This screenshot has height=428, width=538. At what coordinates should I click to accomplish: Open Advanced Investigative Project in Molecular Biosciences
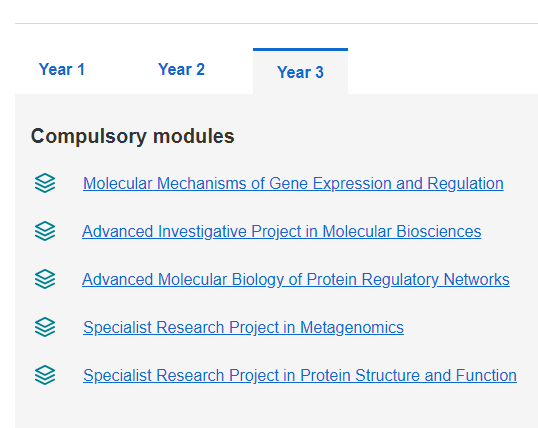pos(282,231)
